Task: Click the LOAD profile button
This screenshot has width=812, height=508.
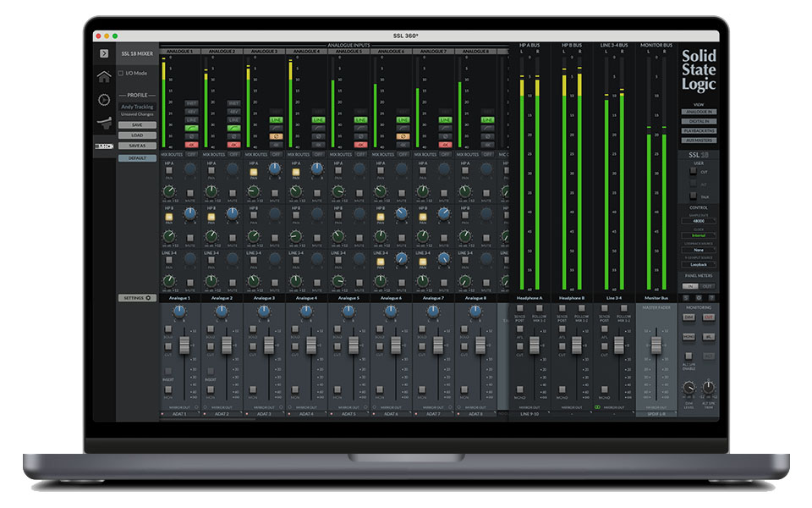Action: [137, 135]
